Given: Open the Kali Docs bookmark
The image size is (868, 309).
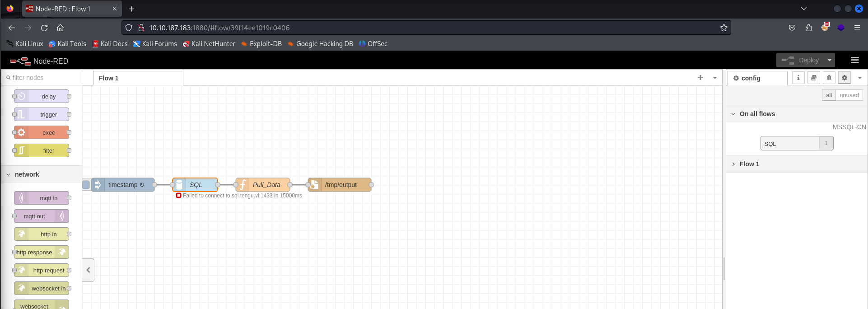Looking at the screenshot, I should click(x=110, y=44).
